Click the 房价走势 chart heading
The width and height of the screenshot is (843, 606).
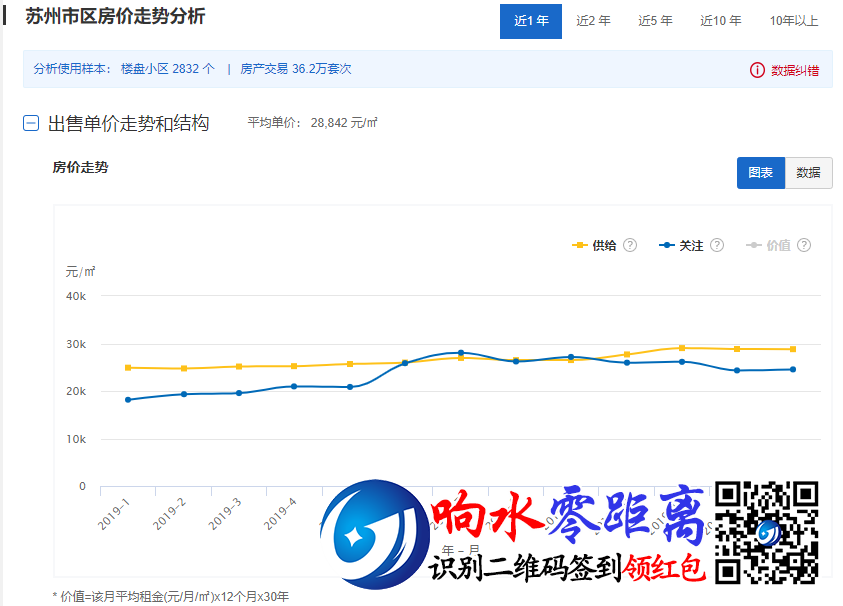tap(80, 167)
